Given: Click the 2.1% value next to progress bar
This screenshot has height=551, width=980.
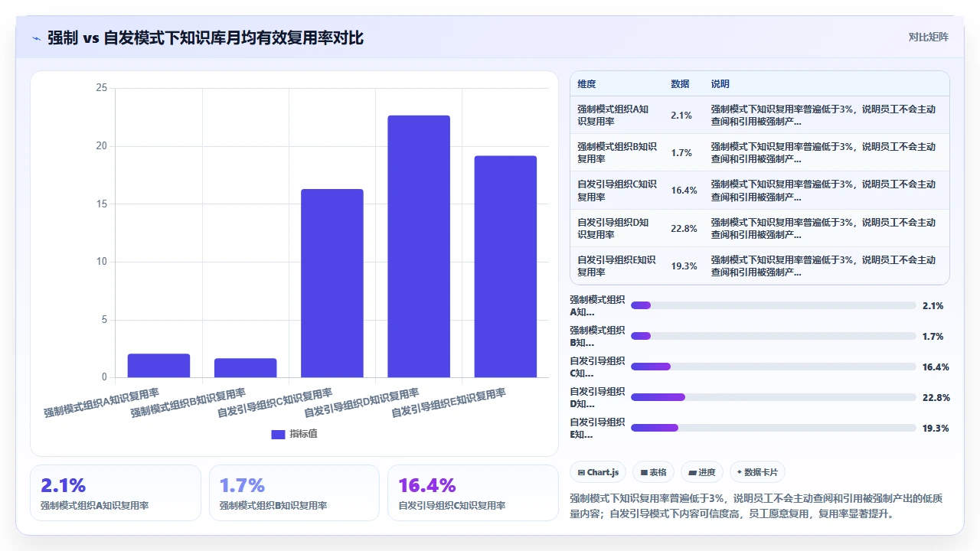Looking at the screenshot, I should tap(933, 305).
